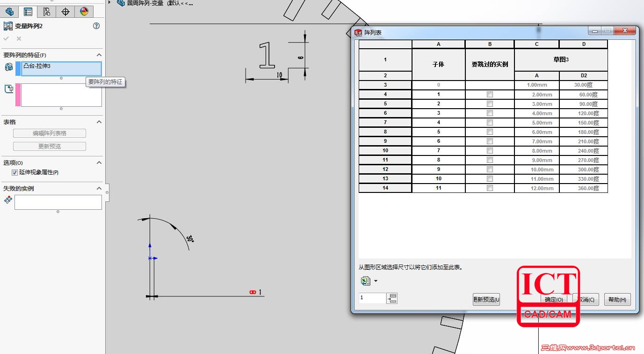Open the dropdown arrow beside the Excel icon
The height and width of the screenshot is (354, 644).
376,281
